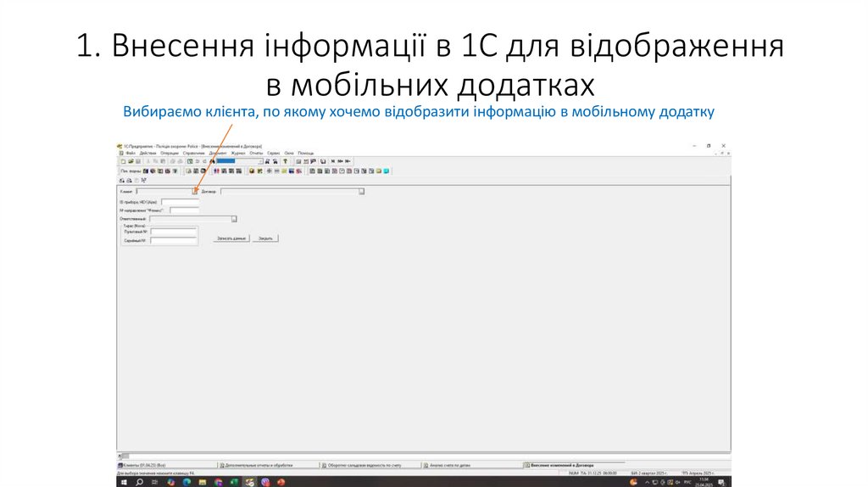Open the client selection button next to Клиент field

[195, 191]
